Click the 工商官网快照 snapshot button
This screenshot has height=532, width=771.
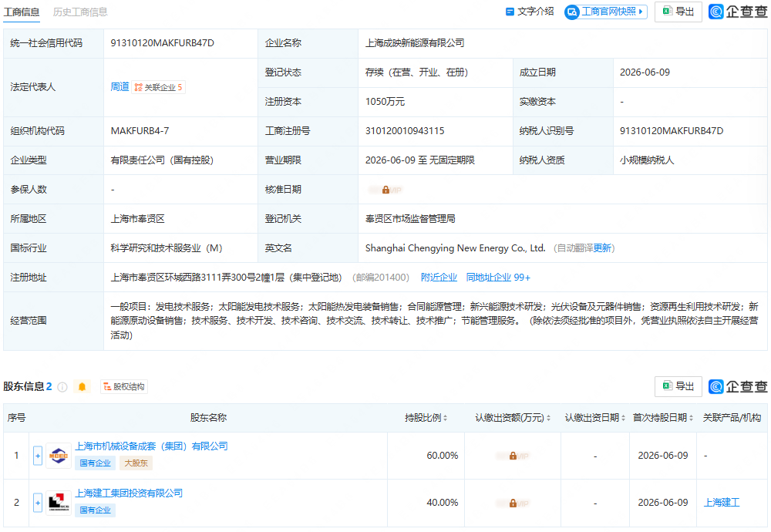coord(606,12)
